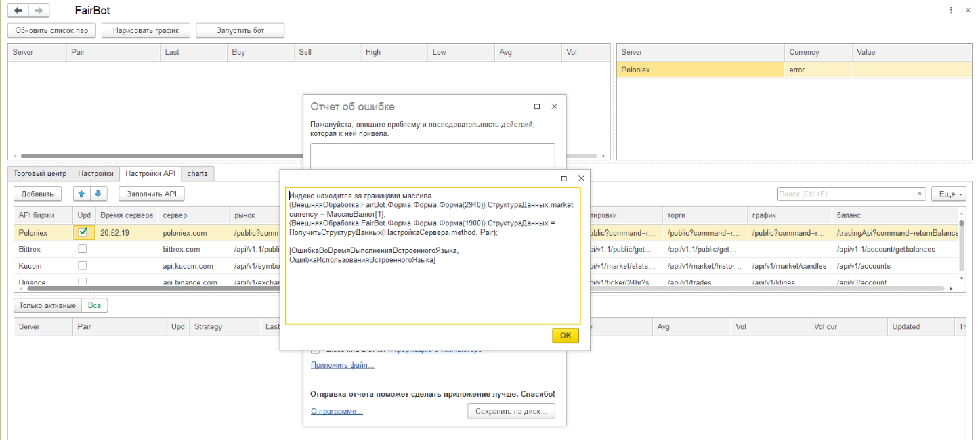This screenshot has width=980, height=440.
Task: Click the /api/v1/accounts balance cell
Action: pos(895,266)
